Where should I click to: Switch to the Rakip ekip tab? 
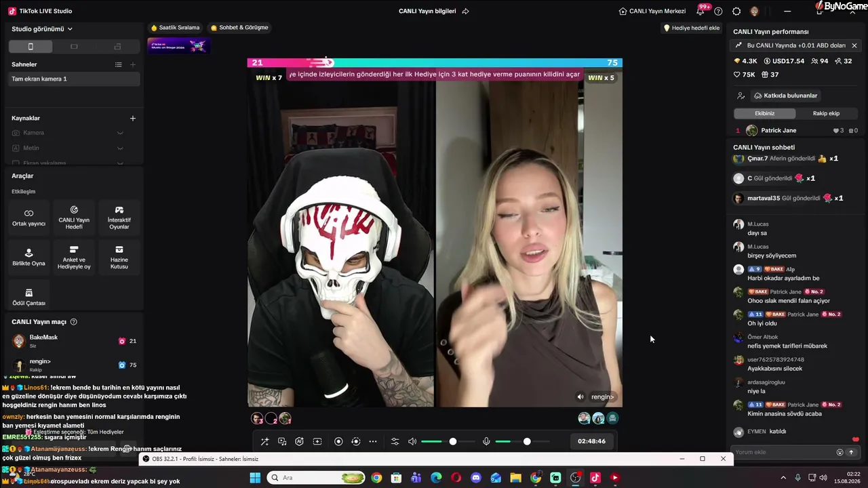point(826,113)
